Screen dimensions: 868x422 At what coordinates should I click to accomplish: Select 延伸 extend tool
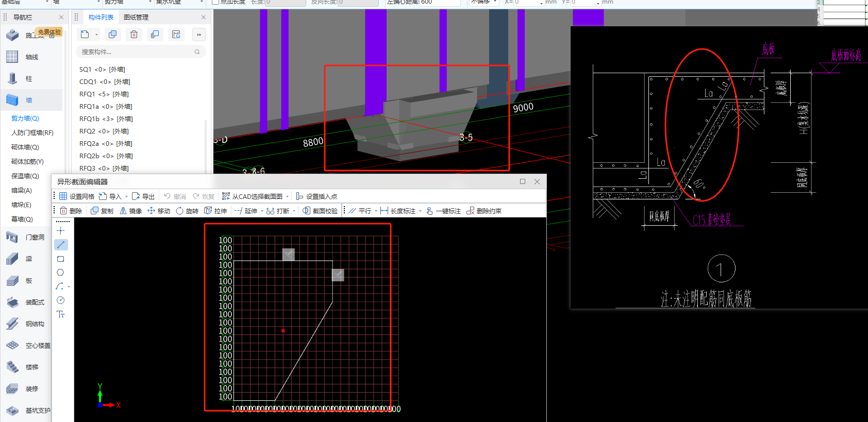coord(246,211)
